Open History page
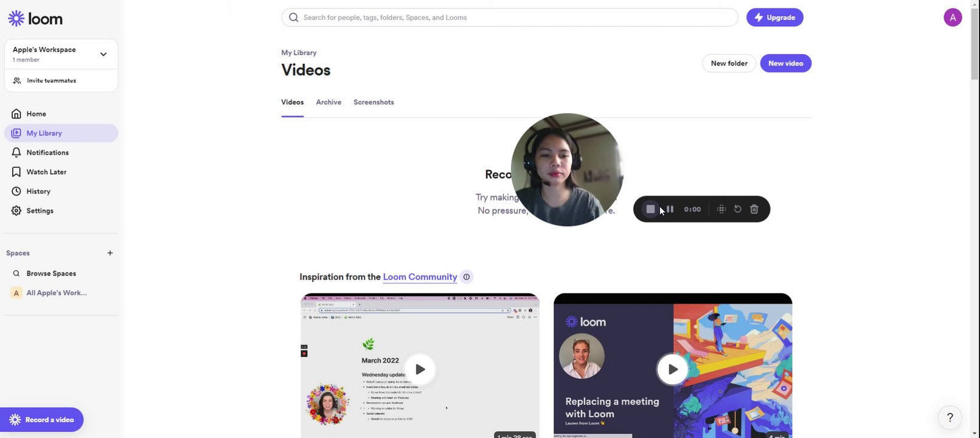This screenshot has width=980, height=438. 61,192
